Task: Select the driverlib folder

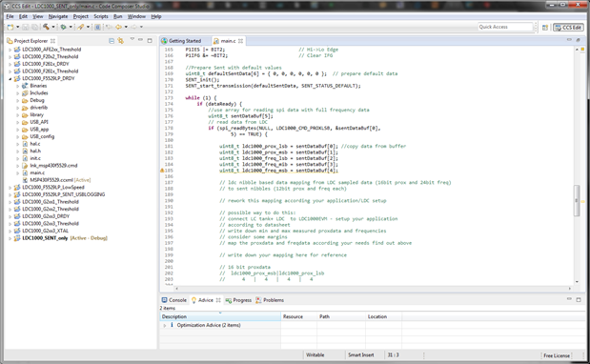Action: 38,108
